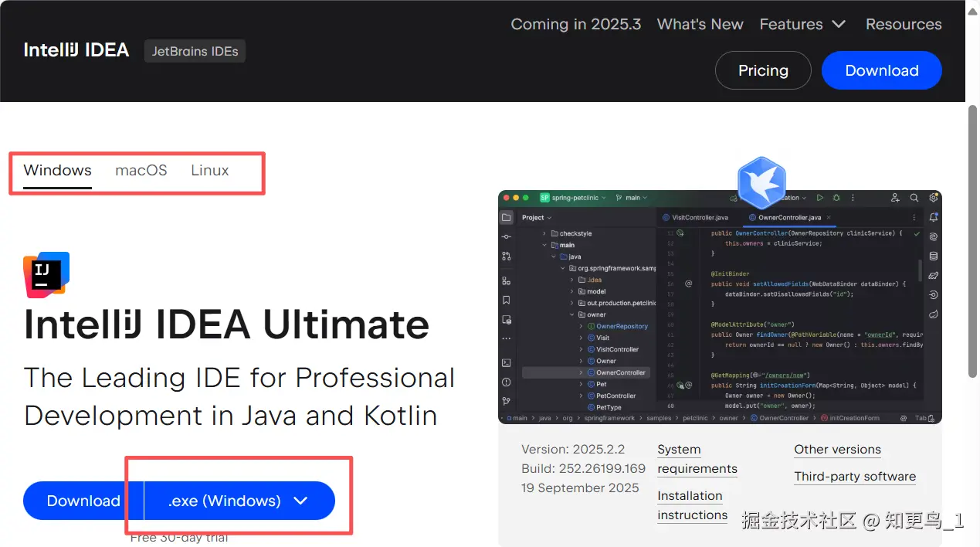Click the IJ Ultimate product logo icon
This screenshot has width=980, height=547.
coord(46,275)
